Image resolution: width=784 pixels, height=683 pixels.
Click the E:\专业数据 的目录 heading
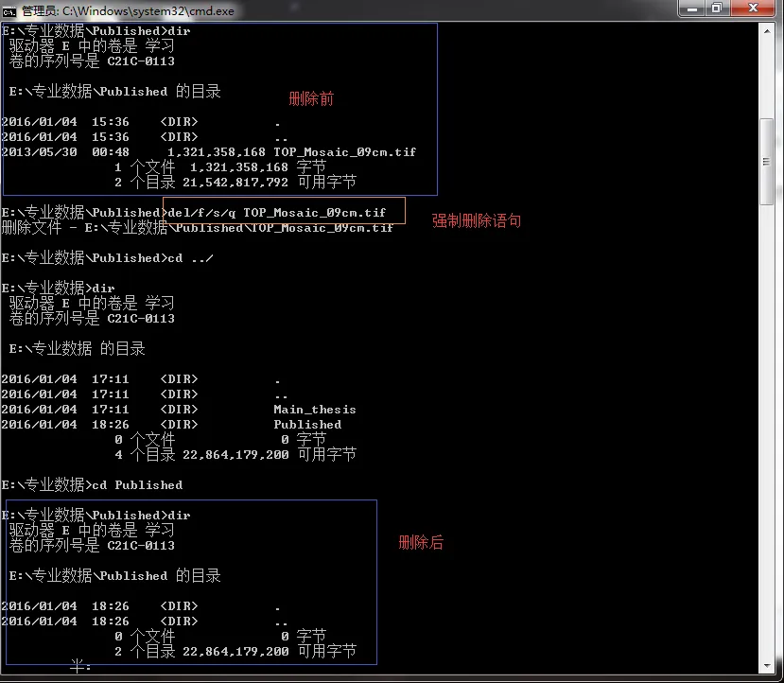click(x=77, y=348)
